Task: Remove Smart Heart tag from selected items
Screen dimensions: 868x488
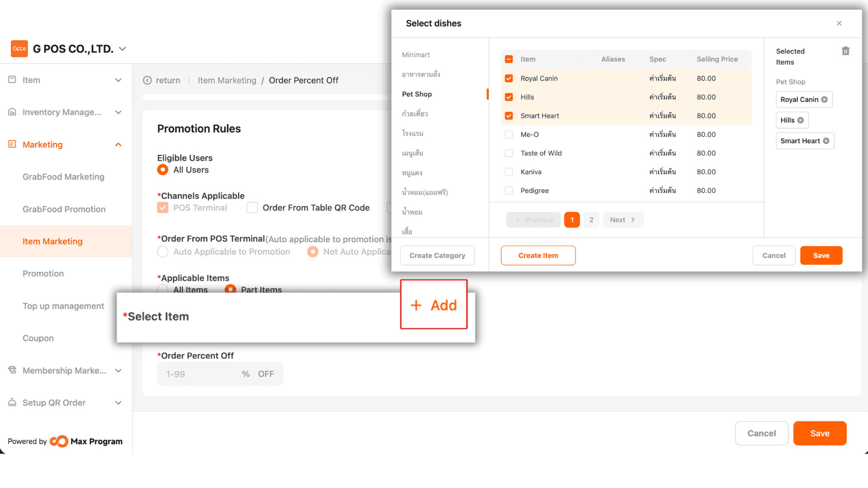Action: coord(826,141)
